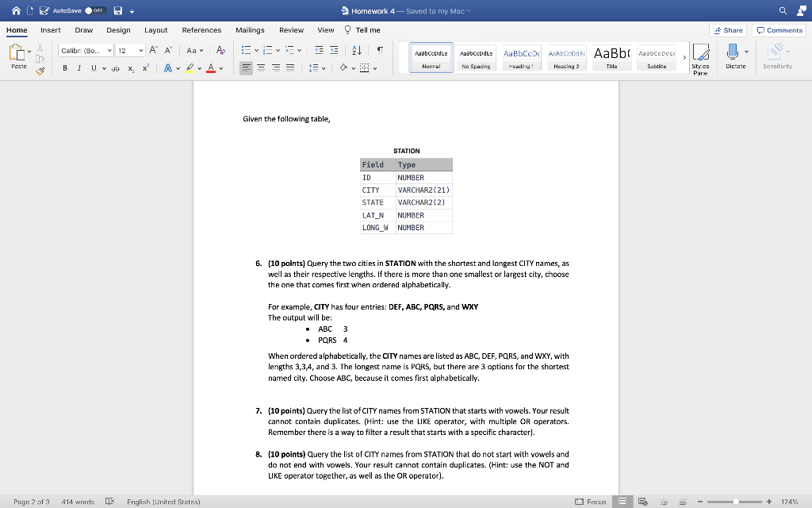Click the subscript formatting icon

tap(131, 70)
